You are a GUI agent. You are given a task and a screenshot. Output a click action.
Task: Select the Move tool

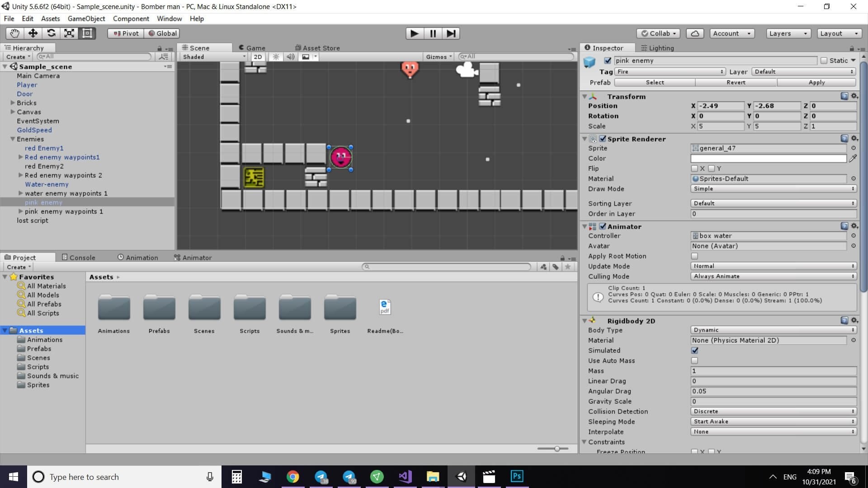point(33,33)
